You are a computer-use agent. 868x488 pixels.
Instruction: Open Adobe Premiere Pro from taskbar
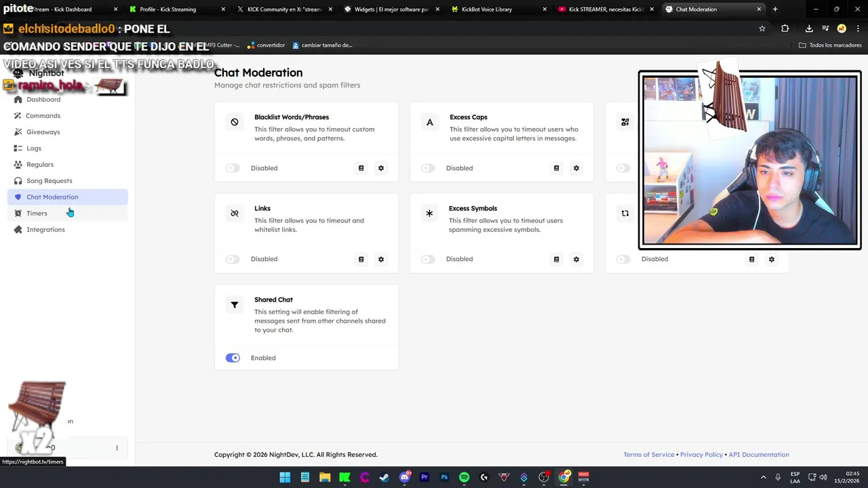click(425, 477)
